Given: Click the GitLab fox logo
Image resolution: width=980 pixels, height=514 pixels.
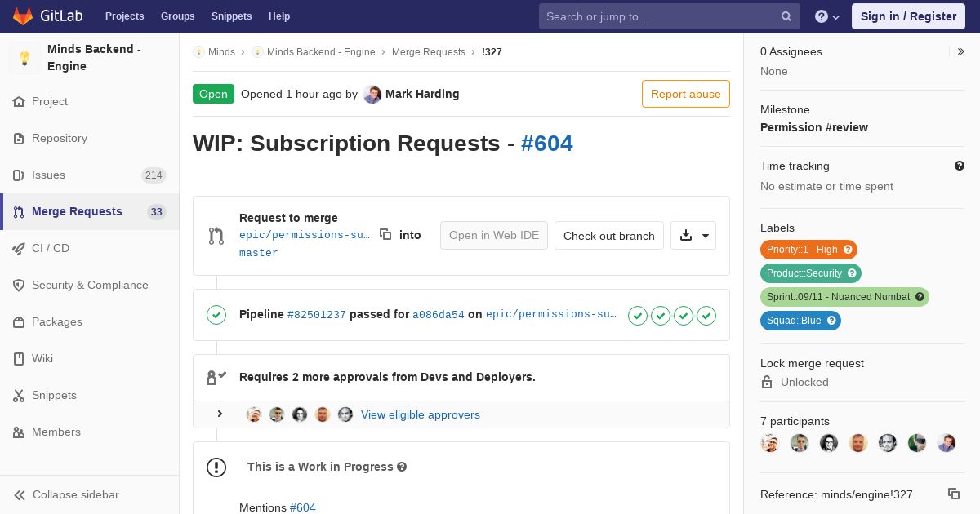Looking at the screenshot, I should (23, 16).
